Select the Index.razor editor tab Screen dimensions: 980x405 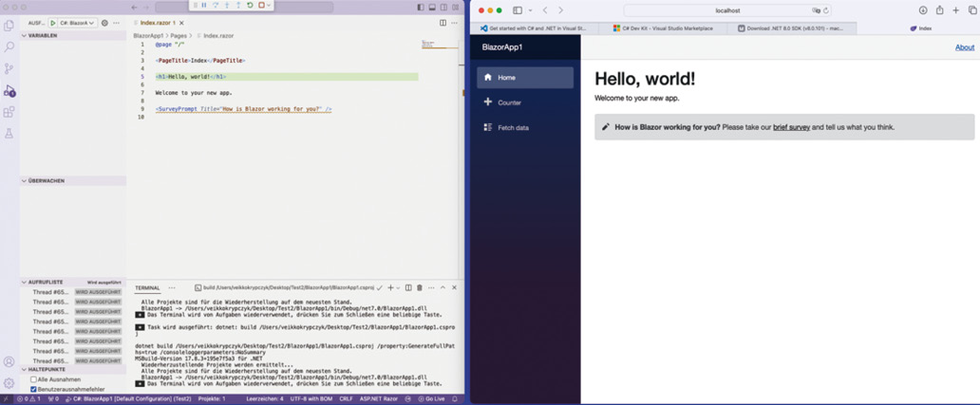click(x=158, y=23)
